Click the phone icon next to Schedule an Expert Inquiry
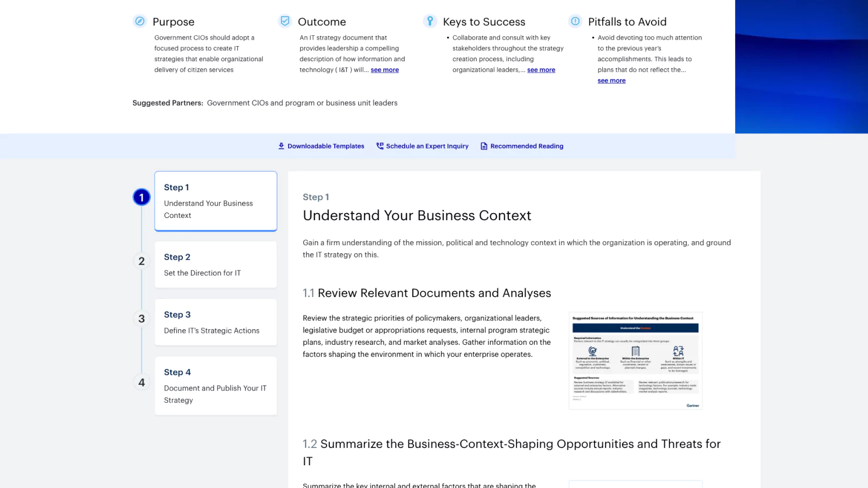This screenshot has height=488, width=868. (379, 146)
